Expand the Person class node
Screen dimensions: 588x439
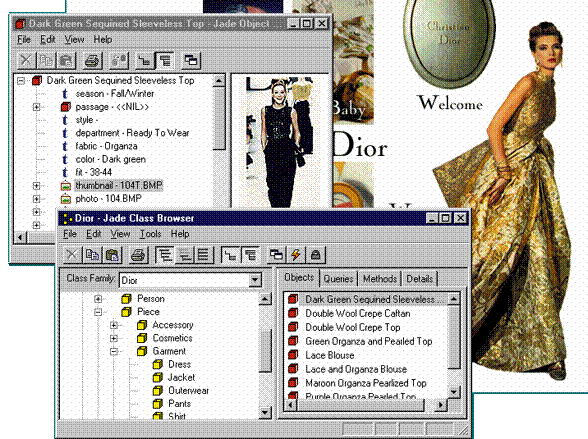(x=98, y=299)
